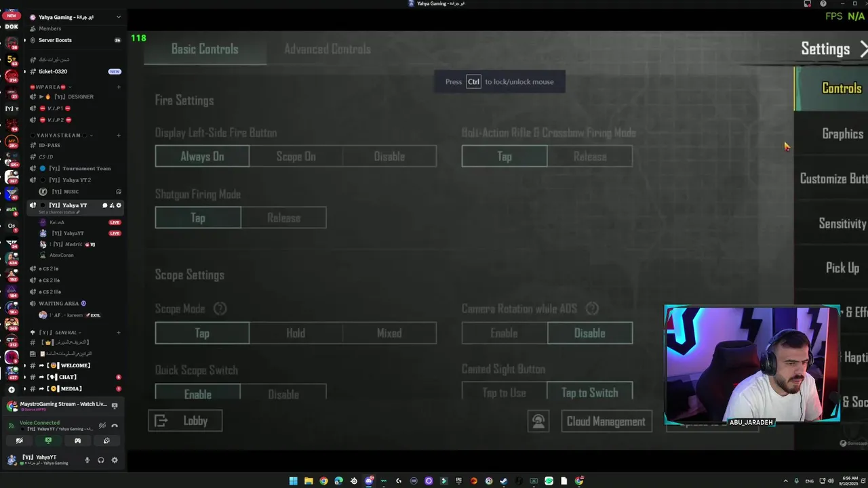Open chat icon on Yahya YT channel

coord(104,205)
